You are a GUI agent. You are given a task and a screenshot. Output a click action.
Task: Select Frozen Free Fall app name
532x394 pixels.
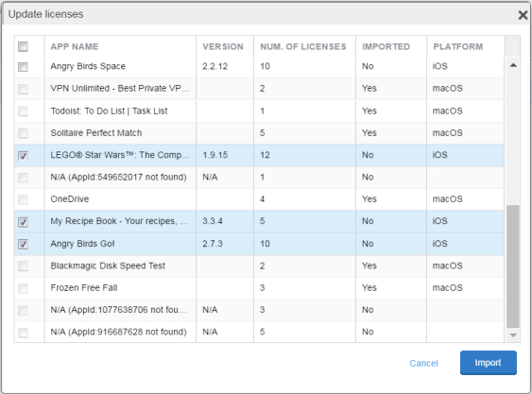[x=84, y=288]
